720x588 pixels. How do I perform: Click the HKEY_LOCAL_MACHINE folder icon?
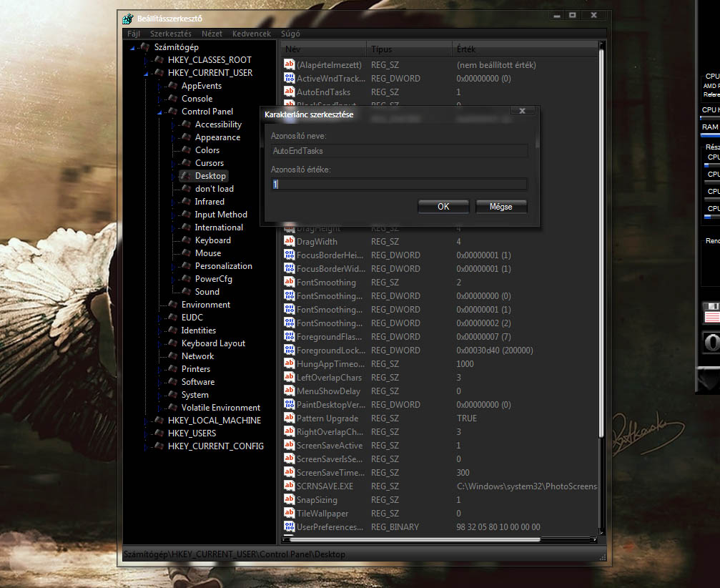pos(159,421)
